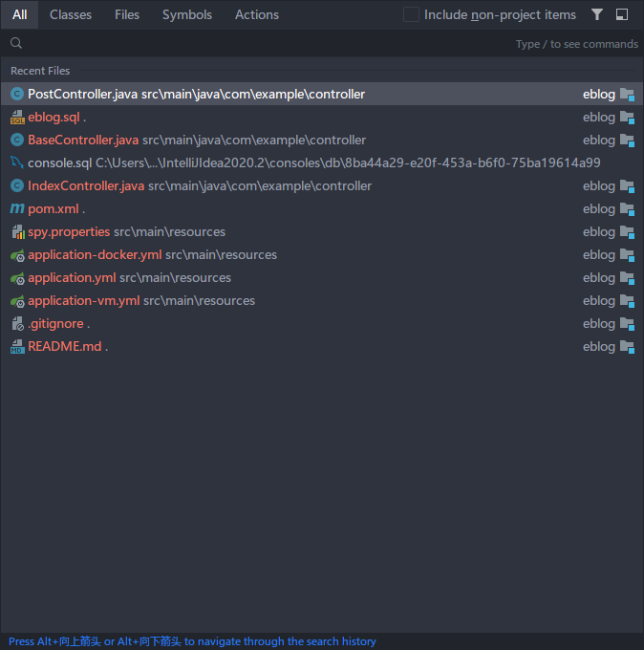Click the README.md markdown file icon
Image resolution: width=644 pixels, height=650 pixels.
16,346
